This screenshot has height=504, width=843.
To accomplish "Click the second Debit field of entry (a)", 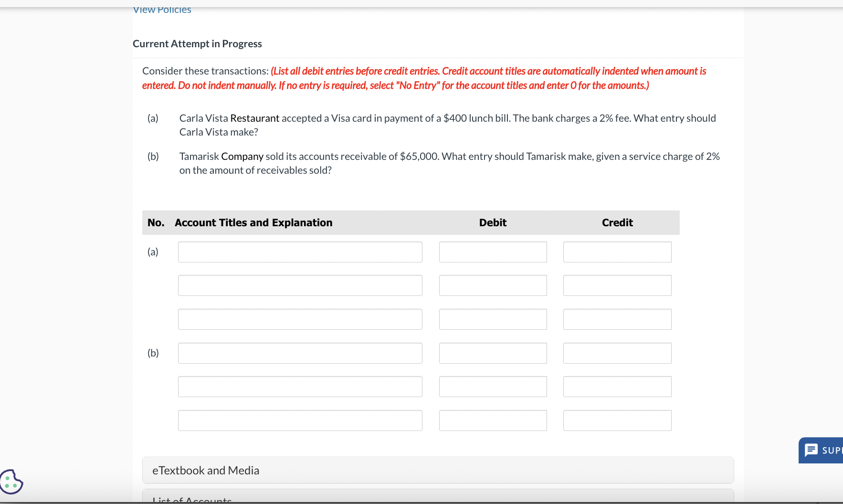I will [x=493, y=285].
